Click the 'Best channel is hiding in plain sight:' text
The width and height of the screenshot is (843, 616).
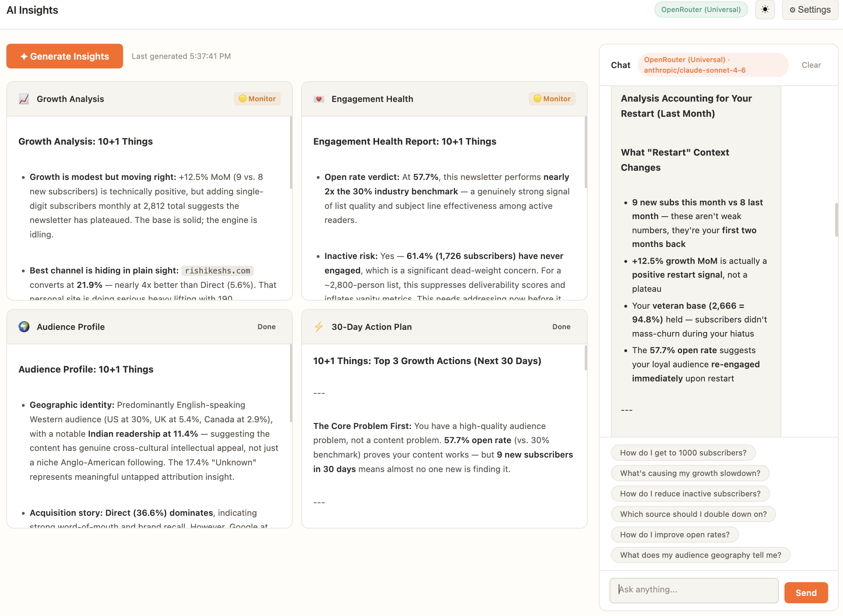click(x=104, y=271)
